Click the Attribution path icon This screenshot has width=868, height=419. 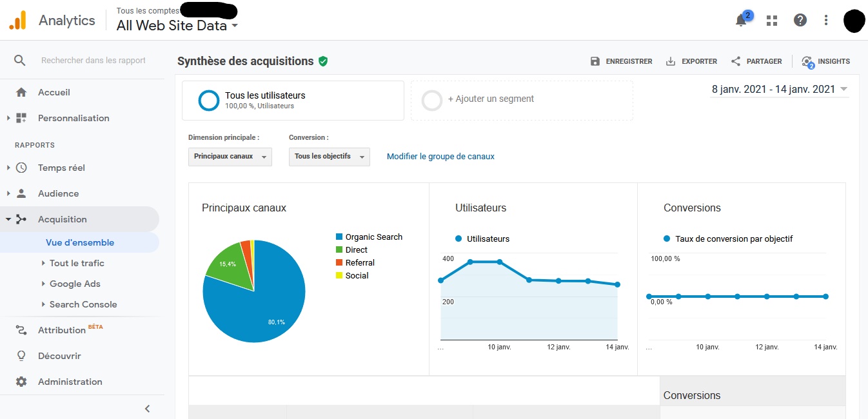pyautogui.click(x=21, y=330)
